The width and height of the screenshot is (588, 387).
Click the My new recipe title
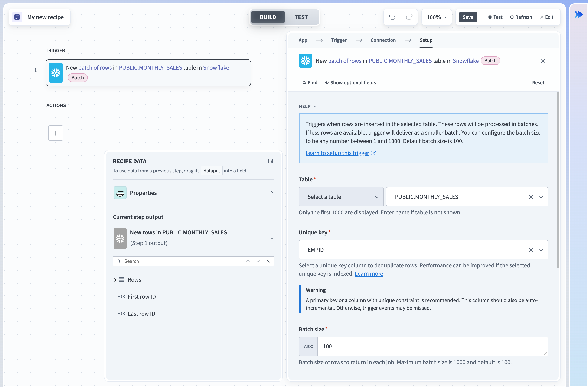[45, 17]
